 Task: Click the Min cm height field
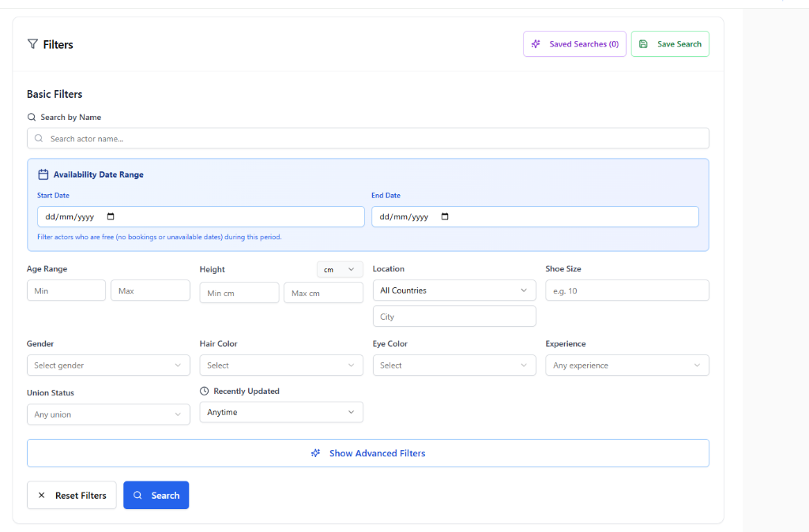click(x=239, y=293)
